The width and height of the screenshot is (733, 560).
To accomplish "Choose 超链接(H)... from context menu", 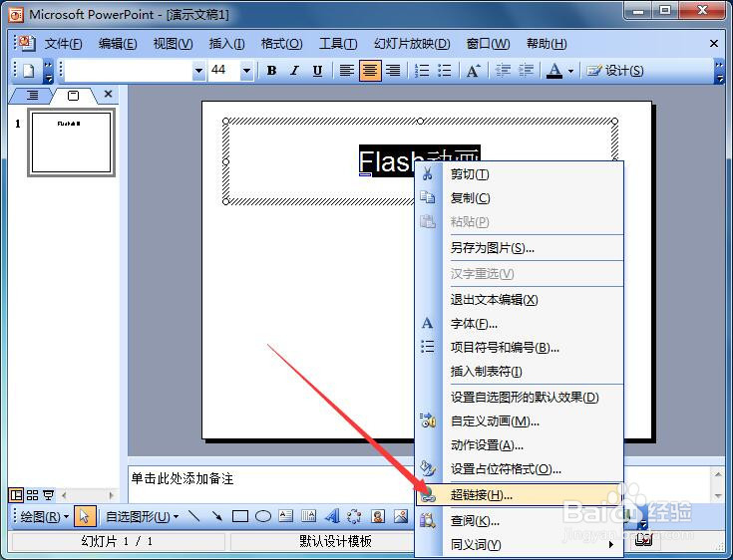I will click(x=520, y=494).
